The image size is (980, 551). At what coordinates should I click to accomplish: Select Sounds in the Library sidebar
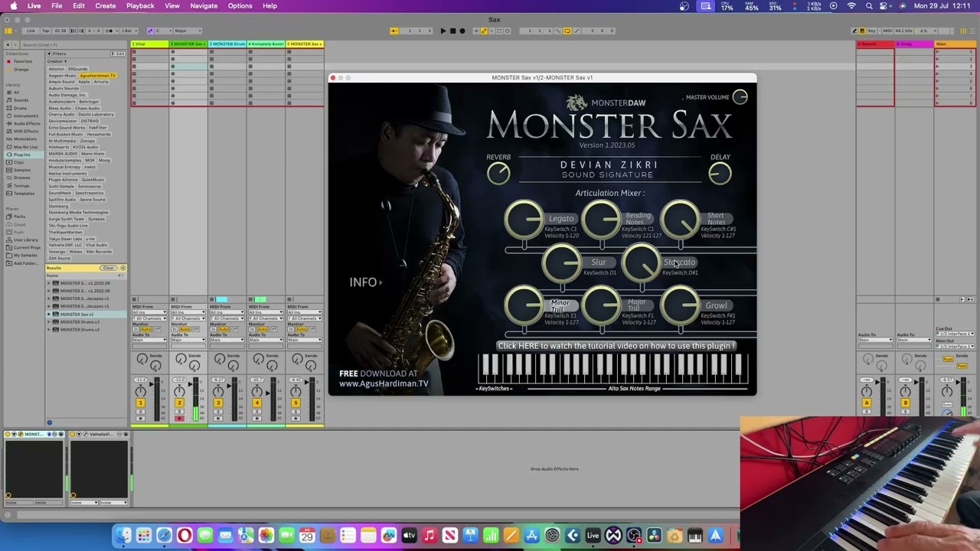pos(21,100)
